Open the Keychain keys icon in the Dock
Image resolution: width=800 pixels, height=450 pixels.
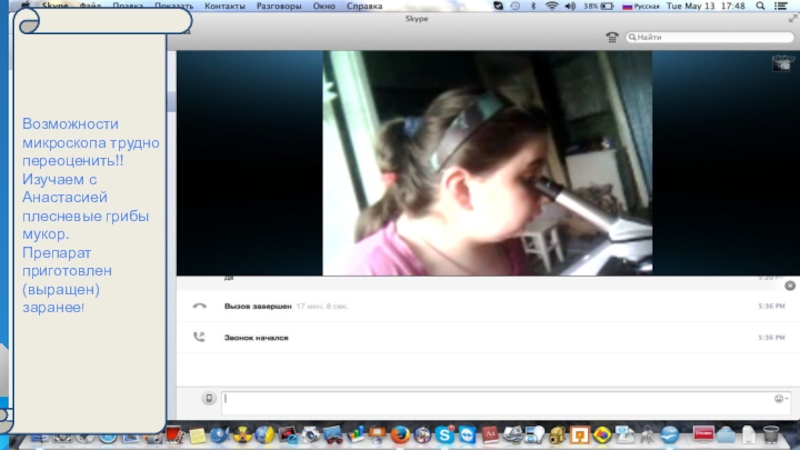coord(647,435)
